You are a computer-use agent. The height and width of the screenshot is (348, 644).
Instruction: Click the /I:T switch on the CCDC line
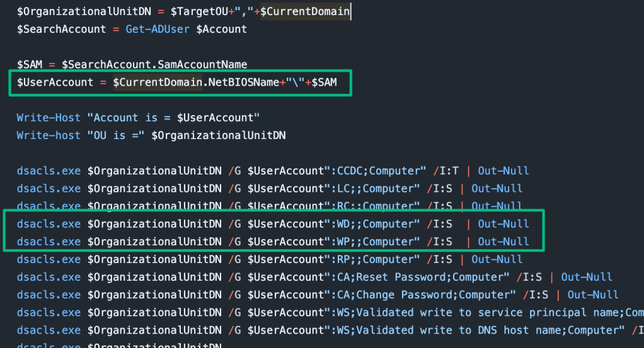click(x=448, y=171)
